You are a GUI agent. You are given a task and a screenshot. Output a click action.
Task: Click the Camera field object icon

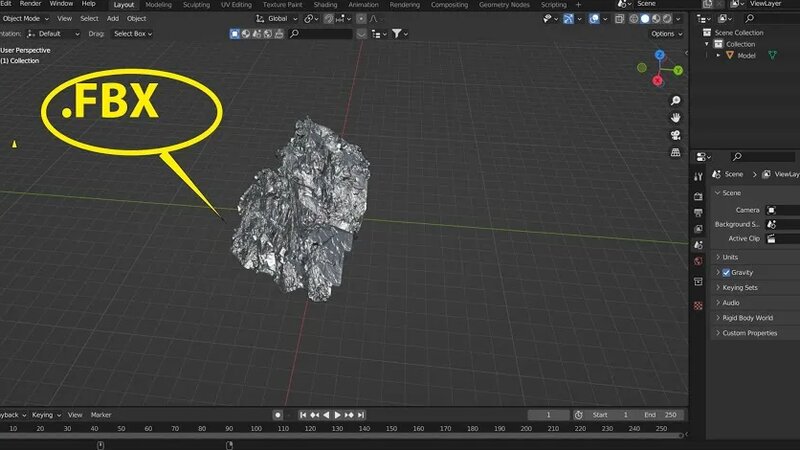click(771, 210)
